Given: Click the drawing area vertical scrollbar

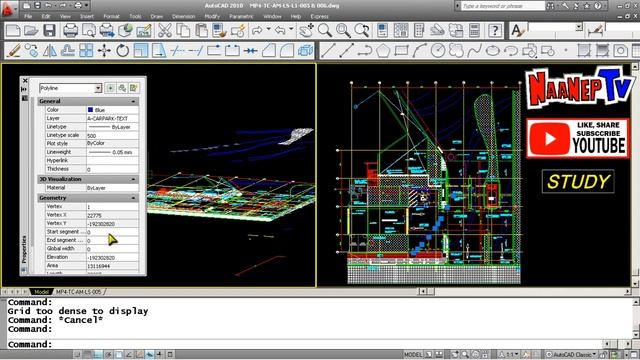Looking at the screenshot, I should point(635,174).
